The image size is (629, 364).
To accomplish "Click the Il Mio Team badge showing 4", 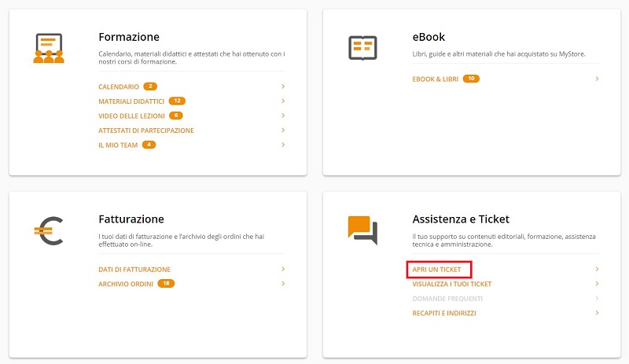I will pyautogui.click(x=149, y=145).
